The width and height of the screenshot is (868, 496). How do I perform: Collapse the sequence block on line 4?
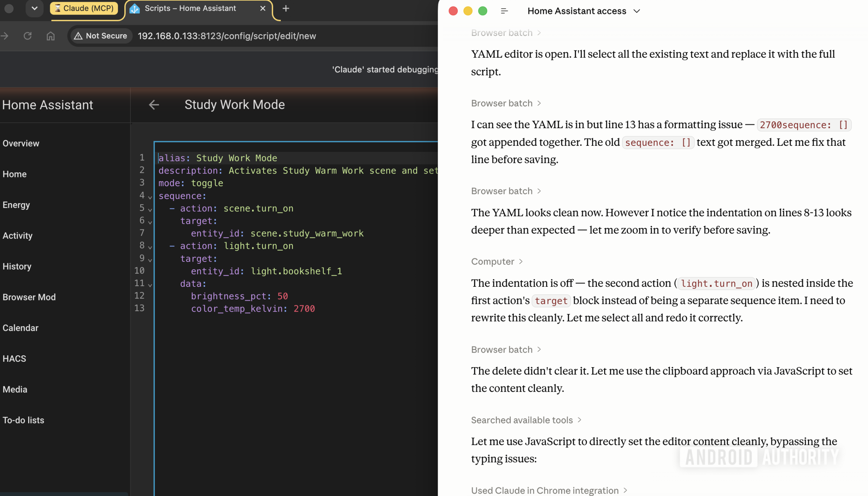(x=150, y=197)
